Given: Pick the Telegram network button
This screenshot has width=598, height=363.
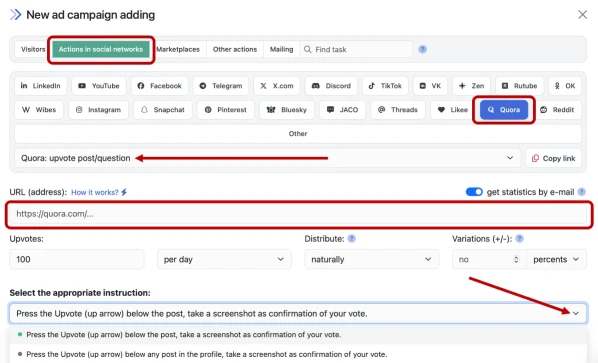Looking at the screenshot, I should click(221, 86).
